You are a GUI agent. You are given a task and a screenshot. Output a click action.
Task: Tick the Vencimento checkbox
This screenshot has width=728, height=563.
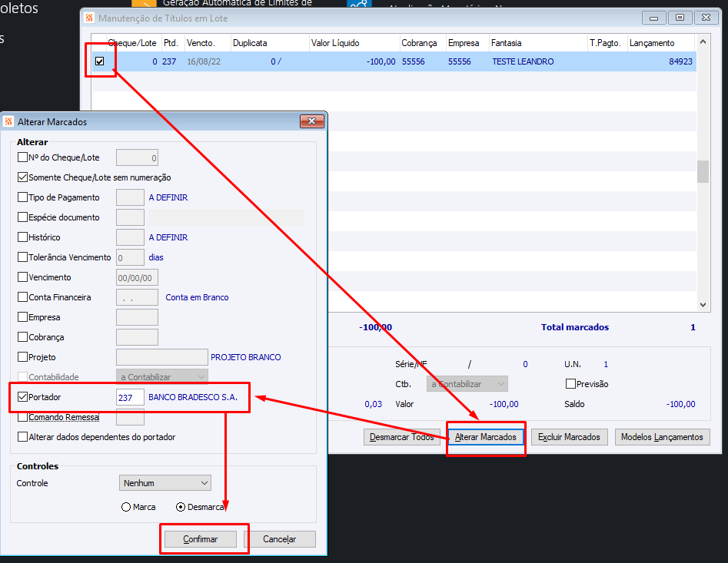tap(22, 277)
